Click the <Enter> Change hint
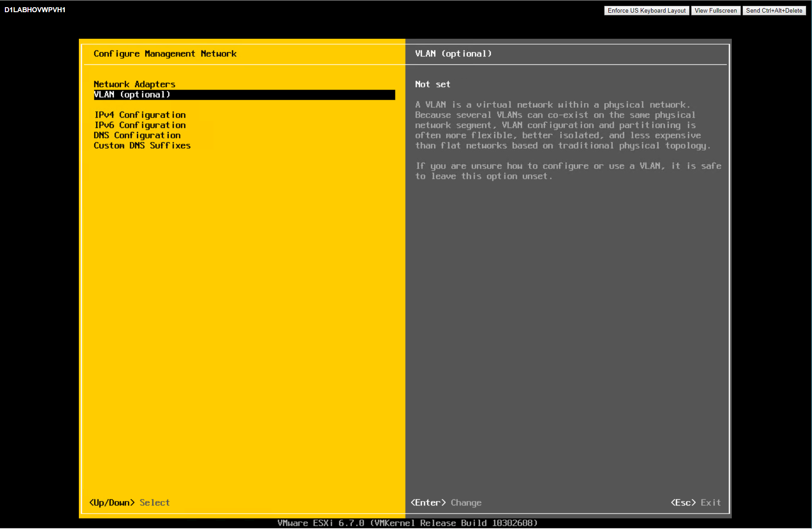This screenshot has width=812, height=529. (446, 502)
